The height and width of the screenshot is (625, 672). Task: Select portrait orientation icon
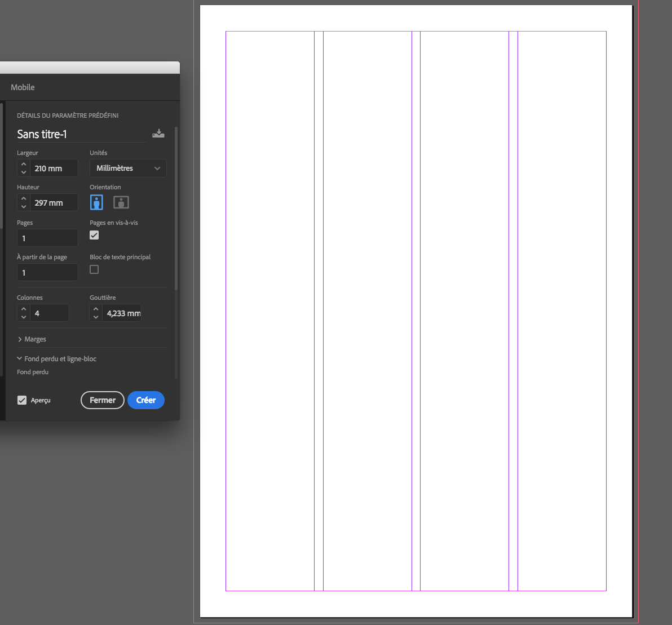96,202
